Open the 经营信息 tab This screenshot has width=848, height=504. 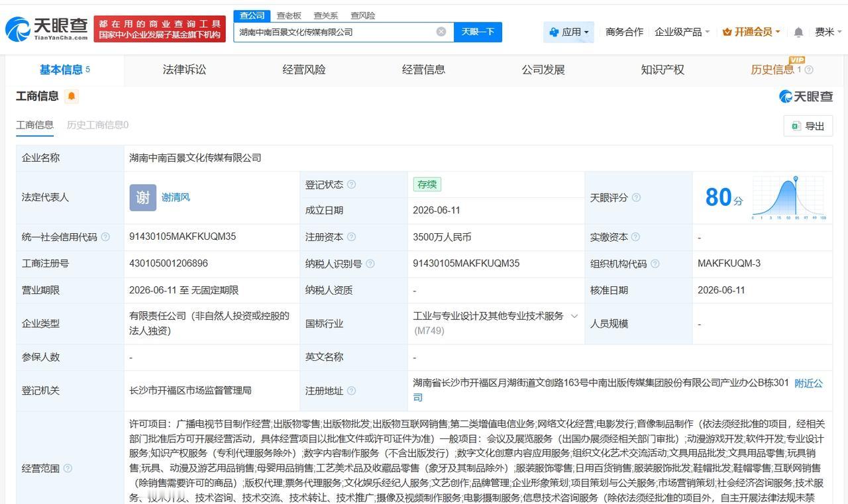pos(423,70)
